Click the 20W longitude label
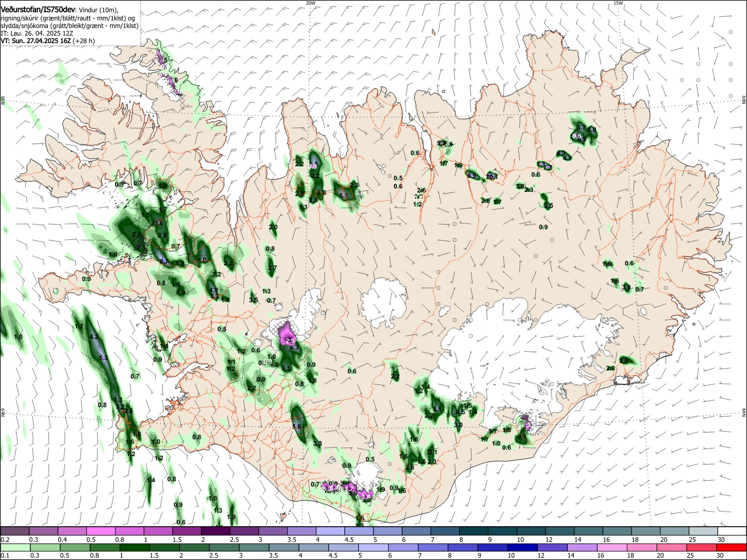 tap(310, 3)
